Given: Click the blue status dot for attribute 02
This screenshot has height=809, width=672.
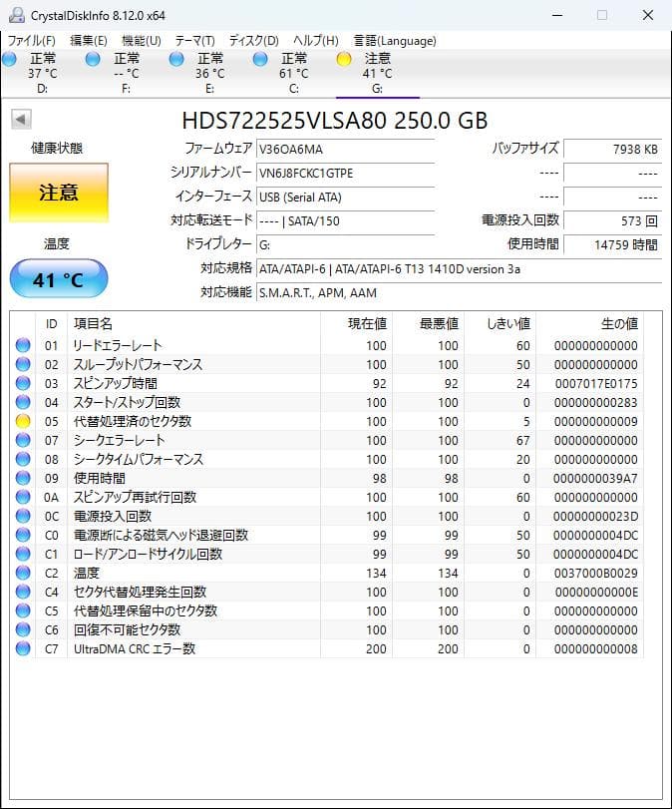Looking at the screenshot, I should [23, 364].
